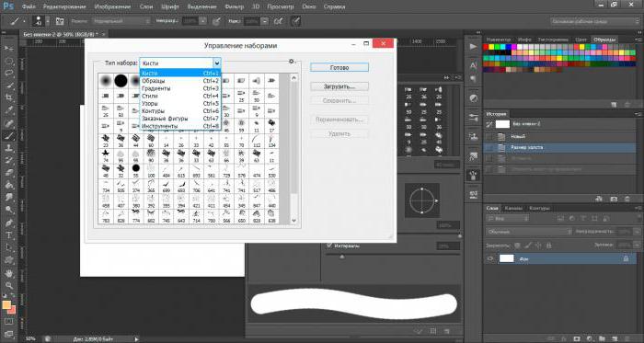Toggle pressure for opacity in options bar
Image resolution: width=644 pixels, height=343 pixels.
216,21
